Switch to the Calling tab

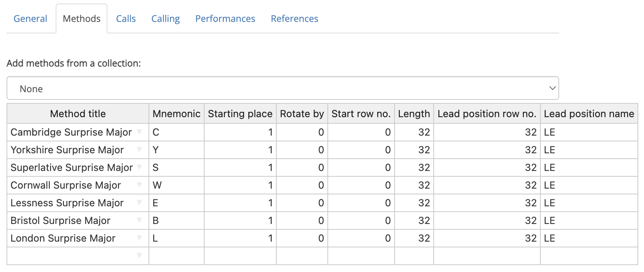point(165,18)
